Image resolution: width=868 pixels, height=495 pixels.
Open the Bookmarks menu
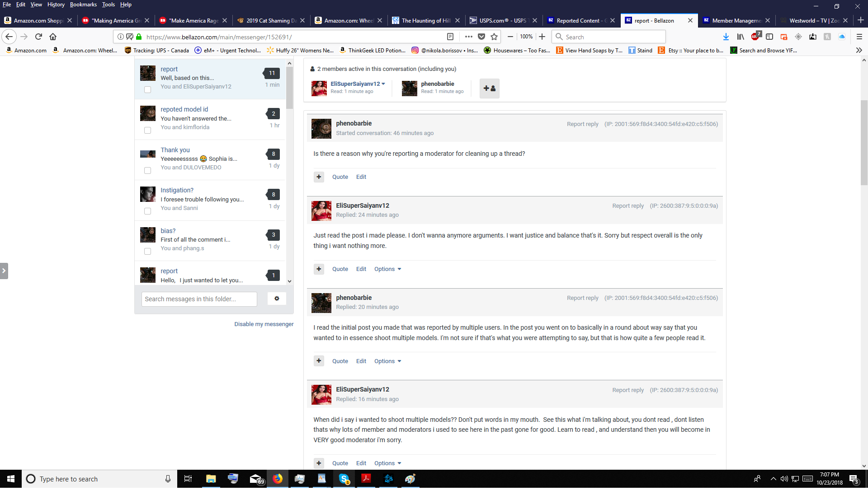[83, 5]
